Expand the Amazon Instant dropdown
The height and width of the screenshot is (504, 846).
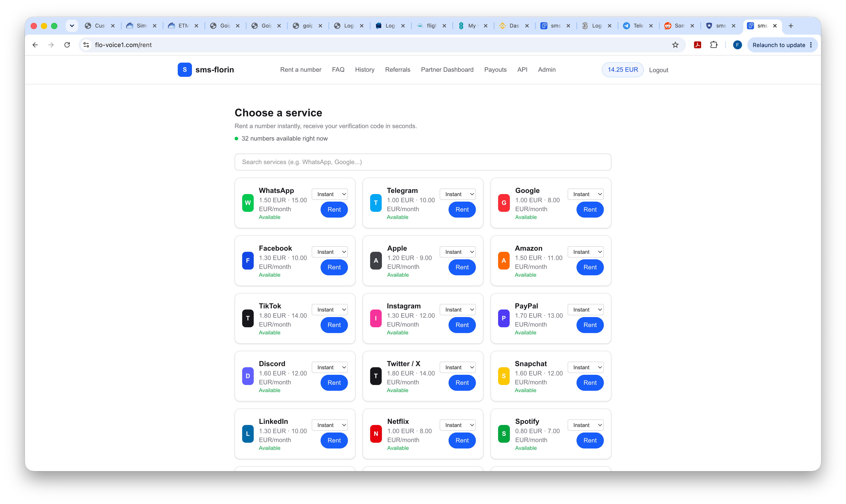point(586,252)
